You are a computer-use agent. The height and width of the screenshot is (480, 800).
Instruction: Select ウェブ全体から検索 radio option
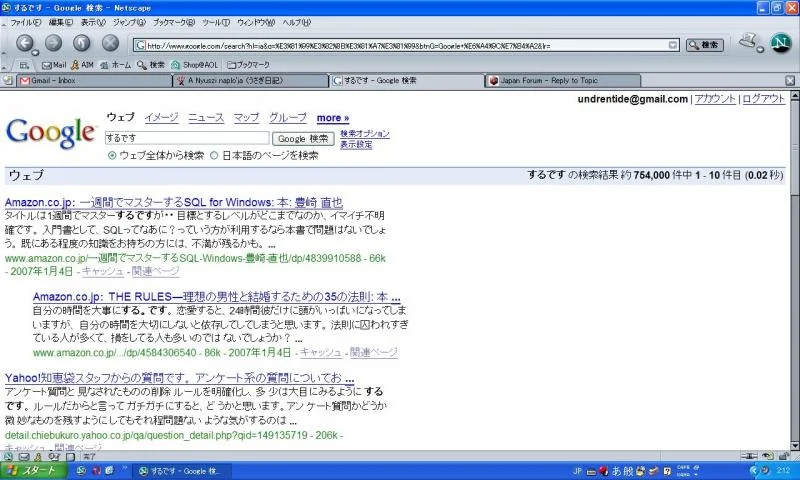tap(112, 156)
